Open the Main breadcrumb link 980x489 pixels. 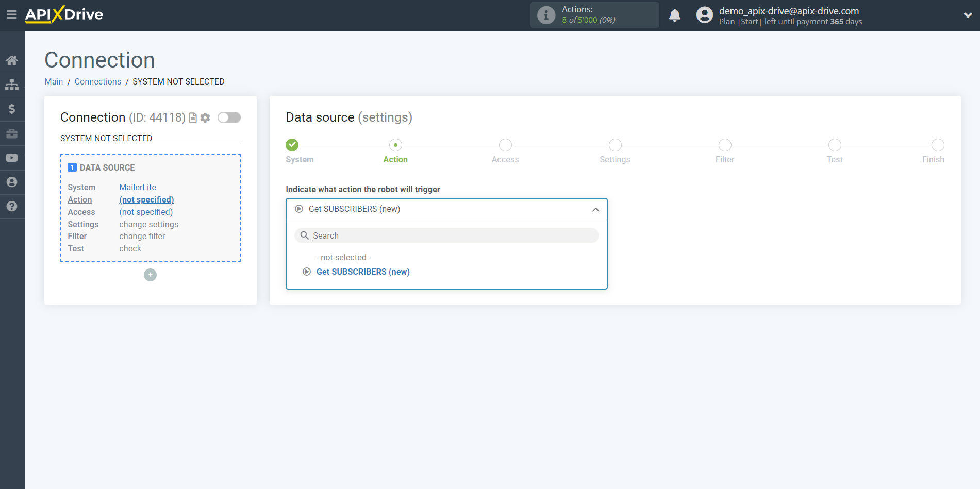tap(54, 81)
